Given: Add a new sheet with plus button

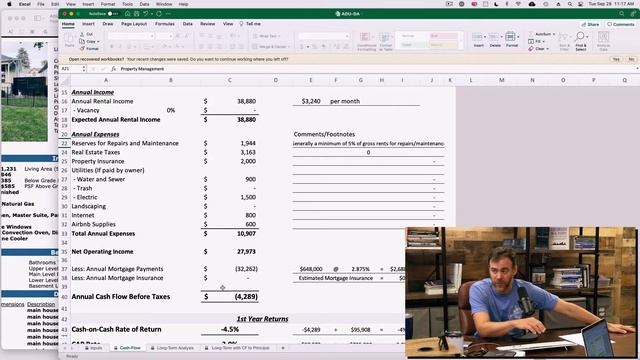Looking at the screenshot, I should click(283, 348).
